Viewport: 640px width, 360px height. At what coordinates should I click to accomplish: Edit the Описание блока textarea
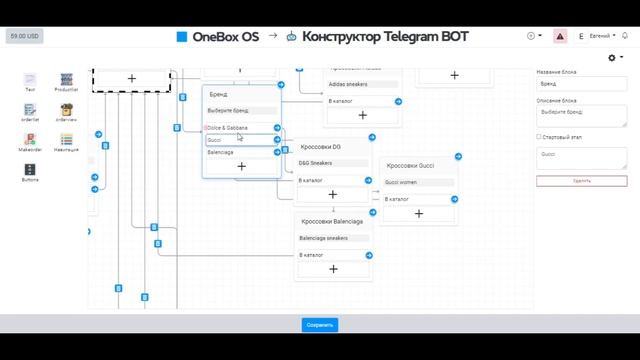(582, 116)
